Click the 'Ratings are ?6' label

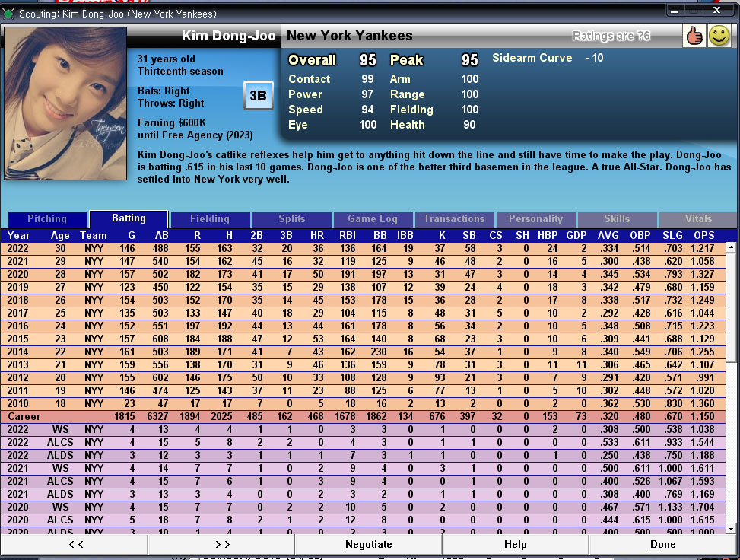pyautogui.click(x=611, y=36)
